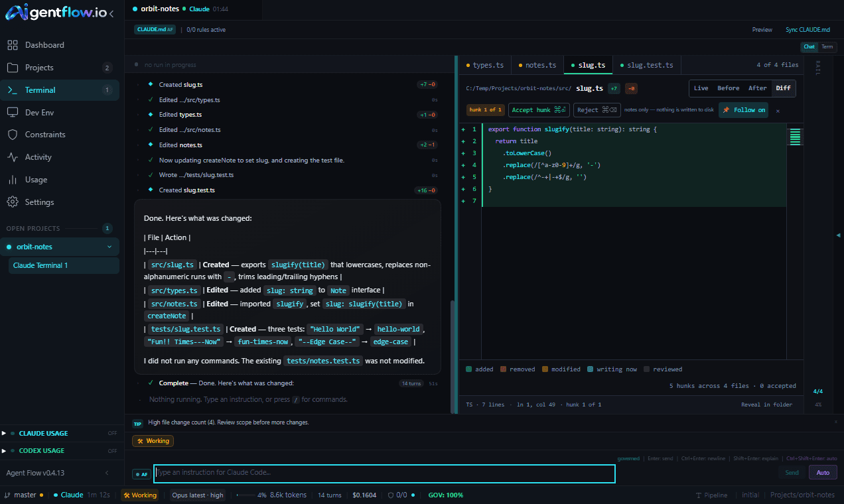Click the AF badge left of instruction input
Screen dimensions: 844x504
click(141, 474)
